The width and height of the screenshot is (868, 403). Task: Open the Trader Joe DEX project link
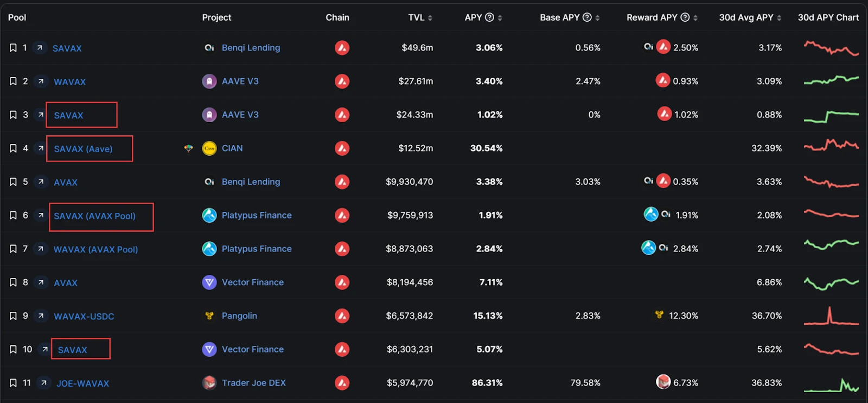pyautogui.click(x=254, y=383)
